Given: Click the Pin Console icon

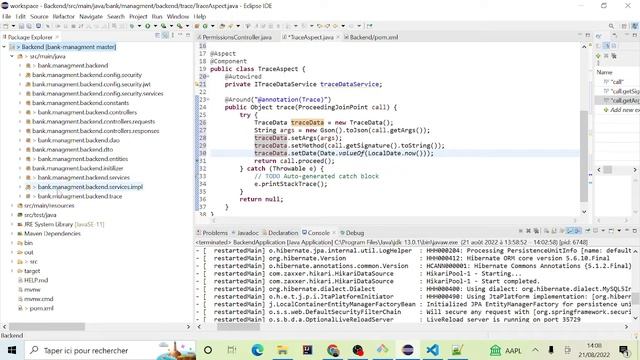Looking at the screenshot, I should [588, 231].
